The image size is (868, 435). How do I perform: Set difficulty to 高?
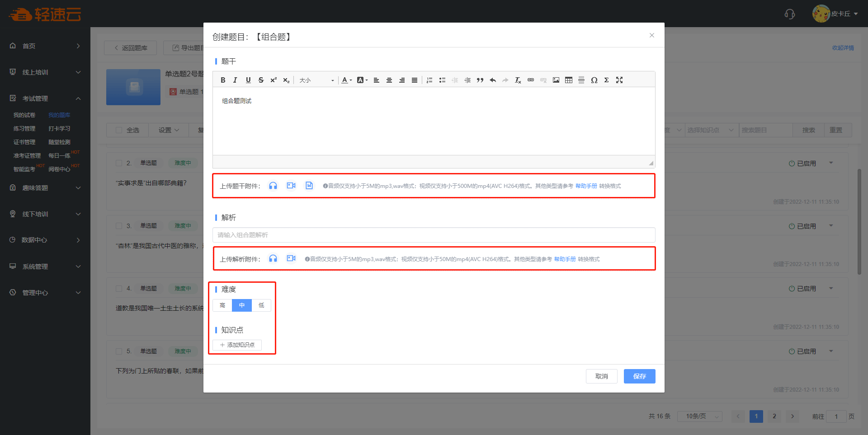click(x=222, y=305)
